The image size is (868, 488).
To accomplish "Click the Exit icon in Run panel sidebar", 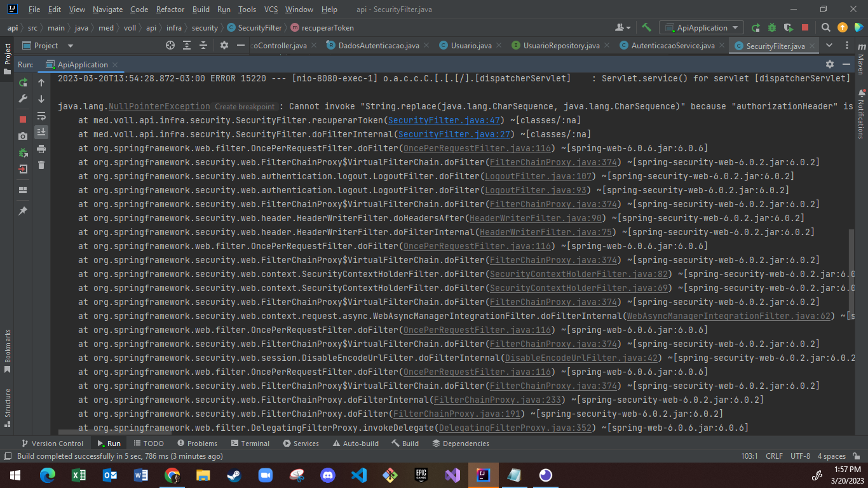I will [x=23, y=169].
